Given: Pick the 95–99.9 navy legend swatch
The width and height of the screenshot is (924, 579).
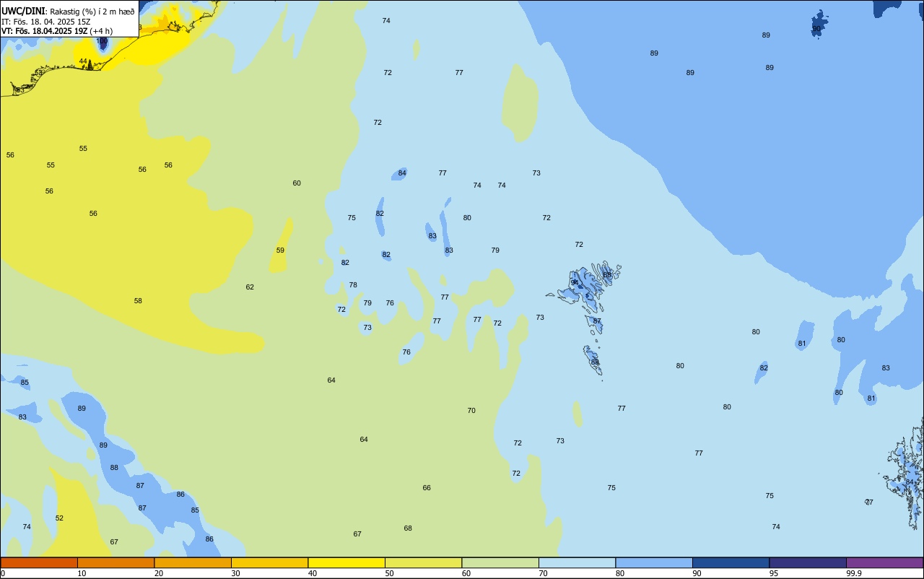Looking at the screenshot, I should pos(808,562).
